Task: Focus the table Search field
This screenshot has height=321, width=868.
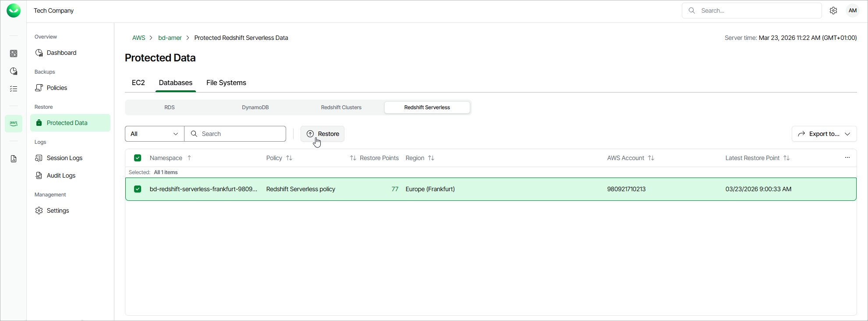Action: coord(235,134)
